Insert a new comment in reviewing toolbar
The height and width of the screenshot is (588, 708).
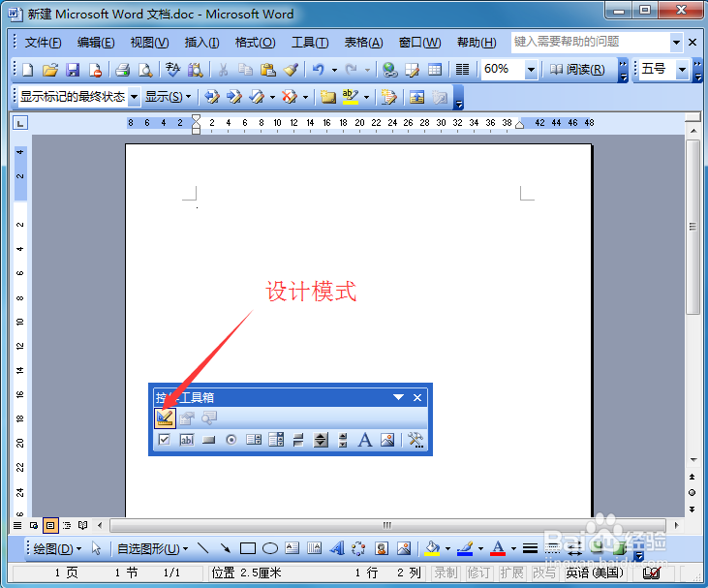[327, 96]
